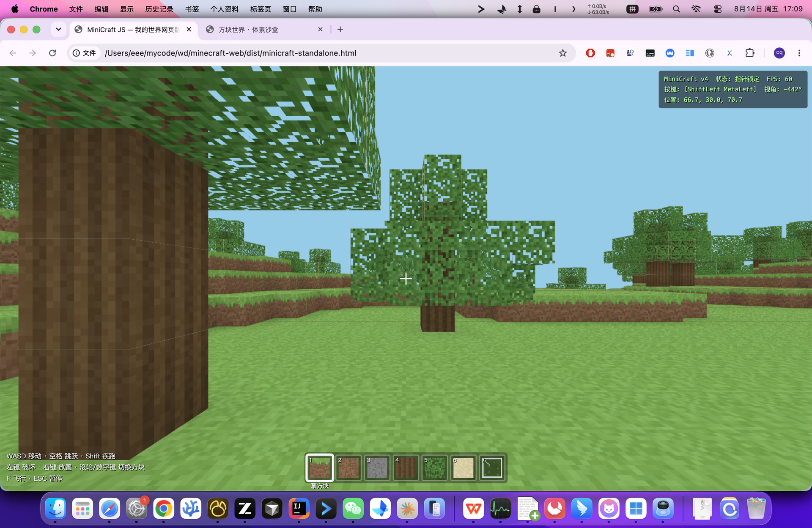The height and width of the screenshot is (528, 812).
Task: Open the 编辑 menu
Action: pyautogui.click(x=101, y=9)
